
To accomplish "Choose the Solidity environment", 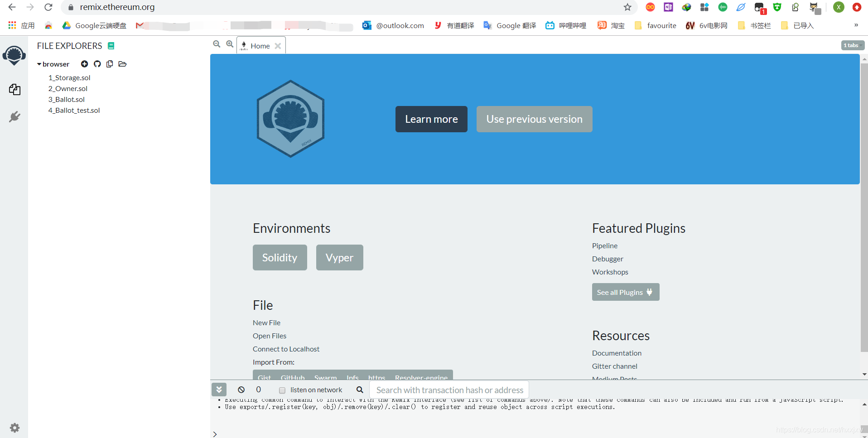I will [x=280, y=257].
